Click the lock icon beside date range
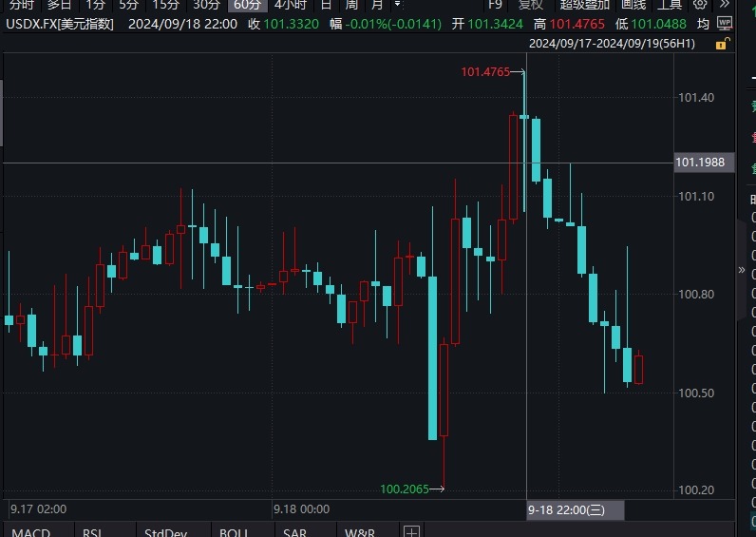756x537 pixels. pyautogui.click(x=725, y=44)
